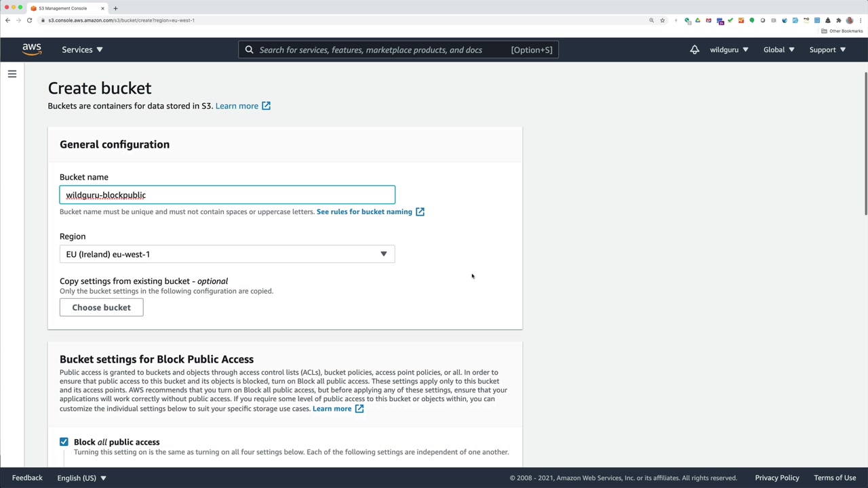868x488 pixels.
Task: Open the Terms of Use link
Action: click(835, 478)
